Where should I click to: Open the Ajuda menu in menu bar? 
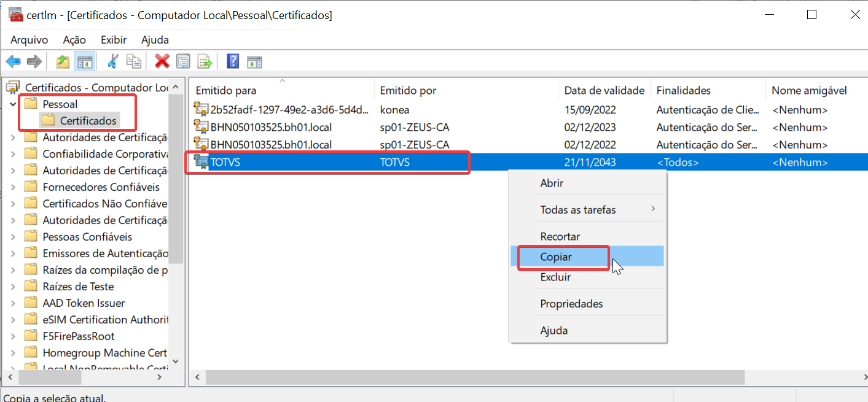[x=155, y=40]
